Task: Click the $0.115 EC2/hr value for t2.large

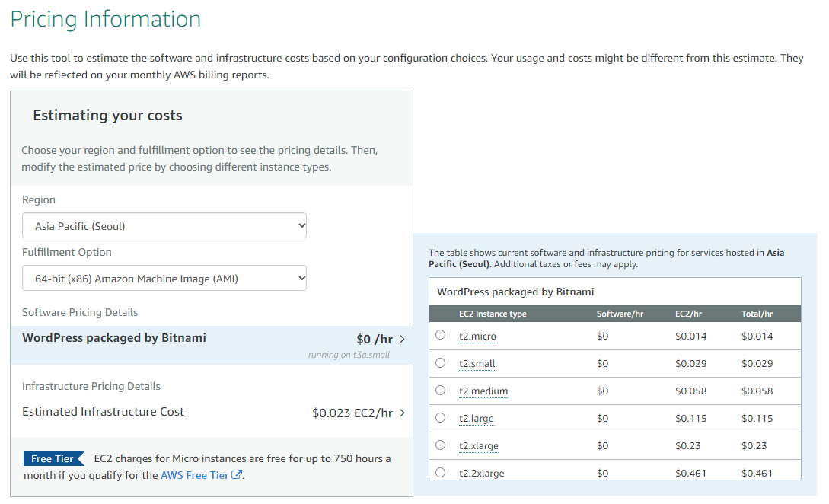Action: (690, 419)
